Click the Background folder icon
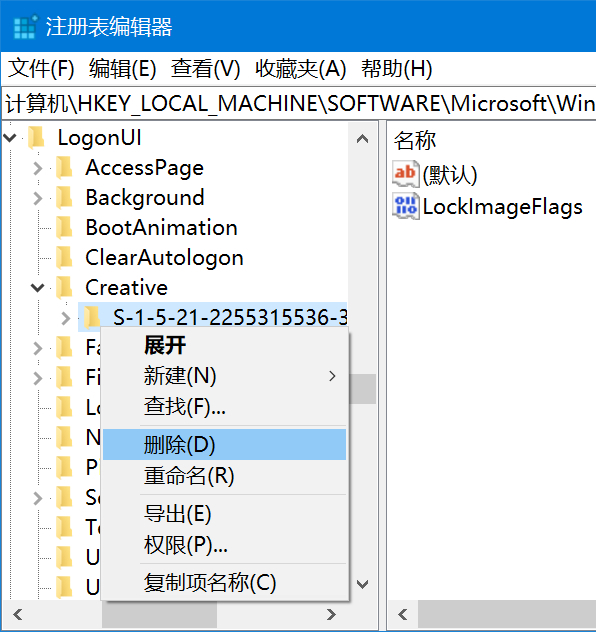The height and width of the screenshot is (632, 596). pos(64,198)
